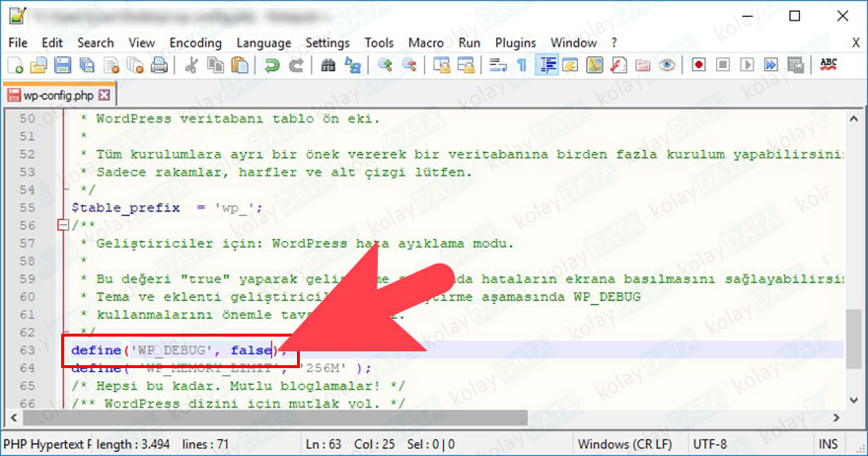Screen dimensions: 868x456
Task: Click UTF-8 encoding in status bar
Action: click(709, 444)
